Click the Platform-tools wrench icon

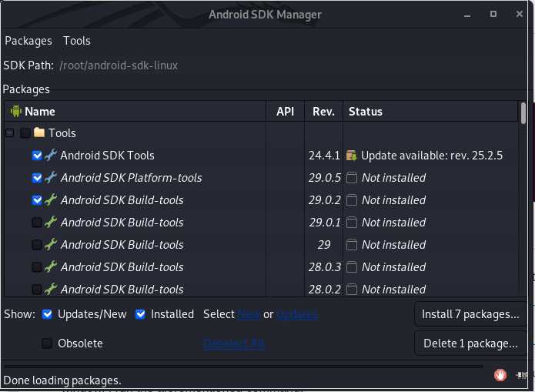pos(51,178)
